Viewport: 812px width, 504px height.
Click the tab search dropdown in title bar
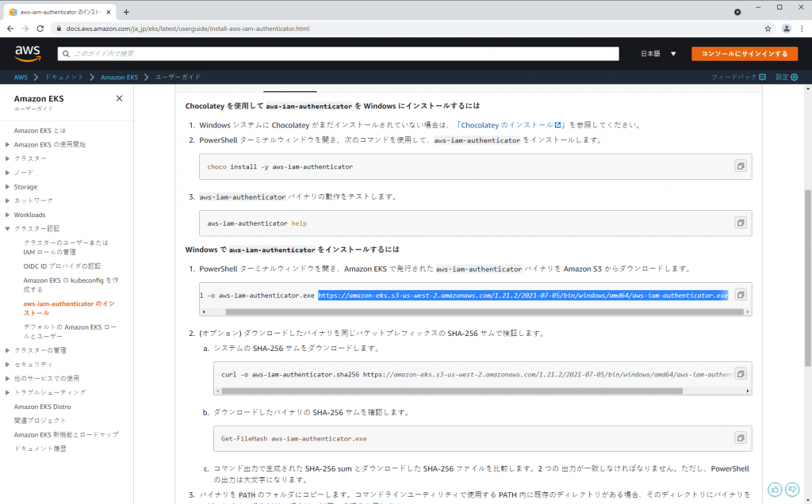point(737,12)
